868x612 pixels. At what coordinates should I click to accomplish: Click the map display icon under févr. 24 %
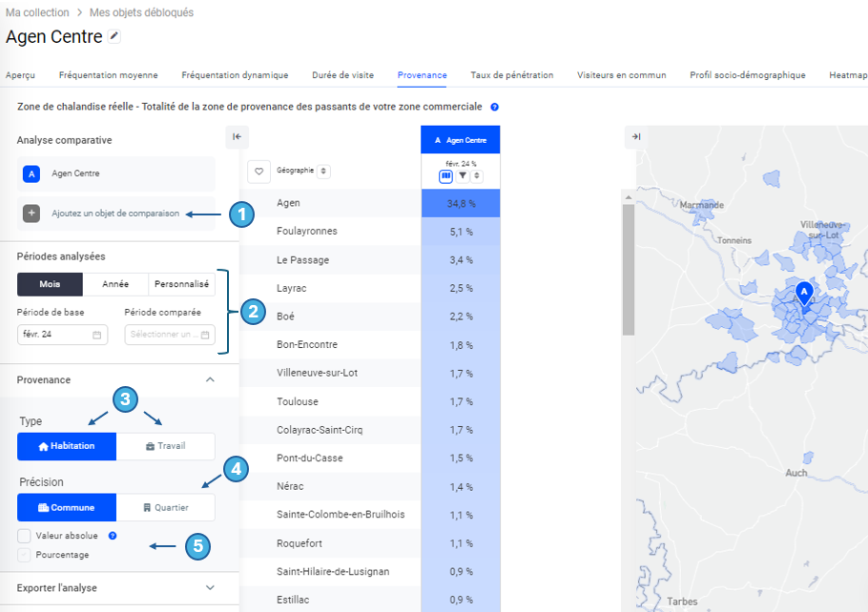coord(445,176)
